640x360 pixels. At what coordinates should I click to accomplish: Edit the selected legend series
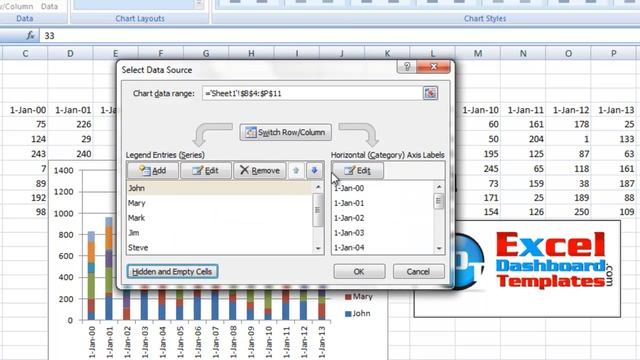pos(206,171)
